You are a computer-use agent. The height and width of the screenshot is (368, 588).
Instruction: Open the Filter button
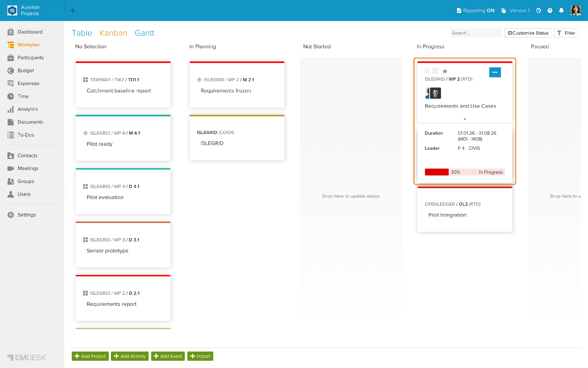pos(566,33)
